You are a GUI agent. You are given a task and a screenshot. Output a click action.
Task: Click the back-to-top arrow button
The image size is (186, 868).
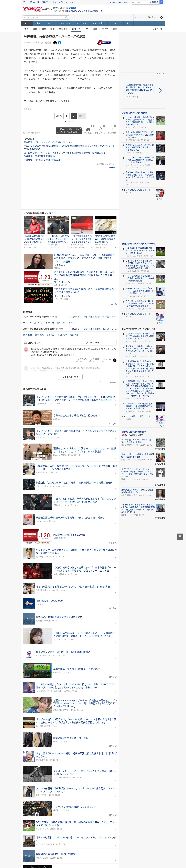[x=180, y=537]
